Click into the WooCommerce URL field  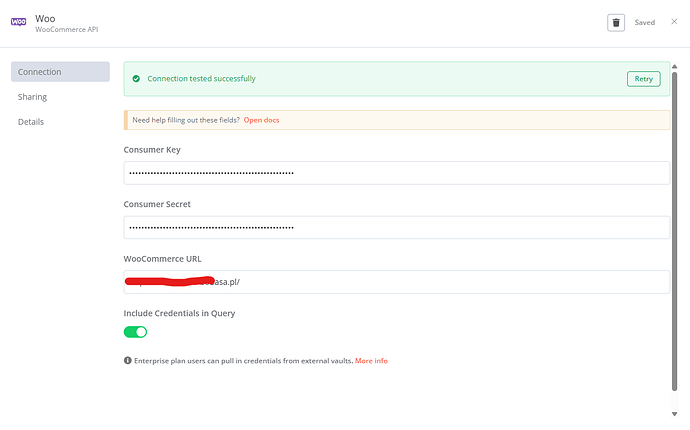396,282
